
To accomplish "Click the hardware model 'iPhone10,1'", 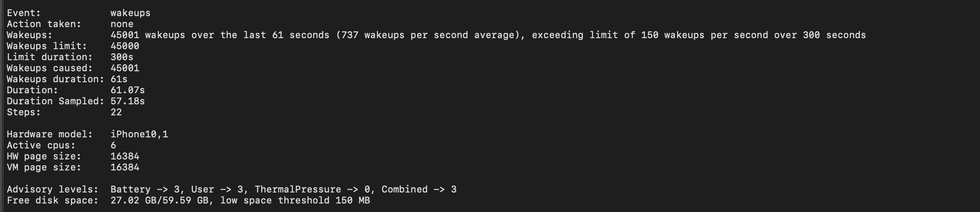I will point(139,134).
